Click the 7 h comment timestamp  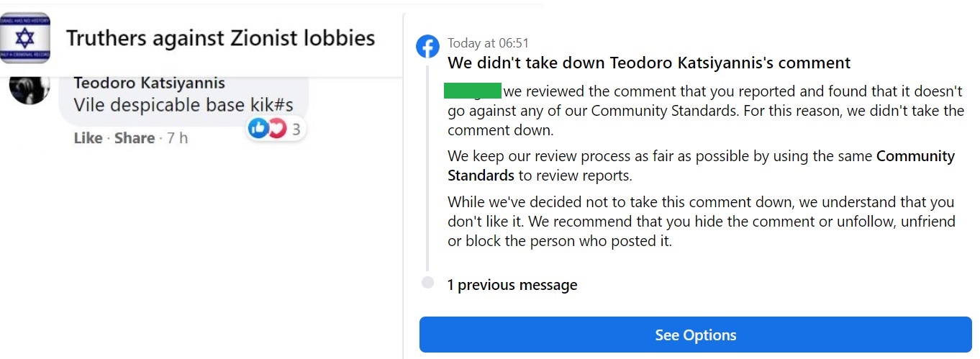point(177,138)
